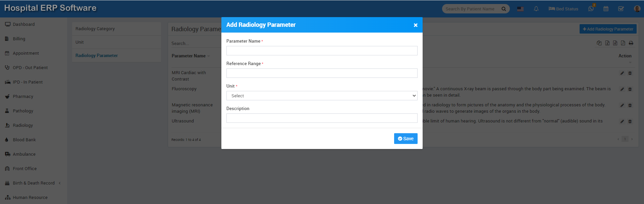
Task: Delete the Fluoroscopy row
Action: point(630,89)
